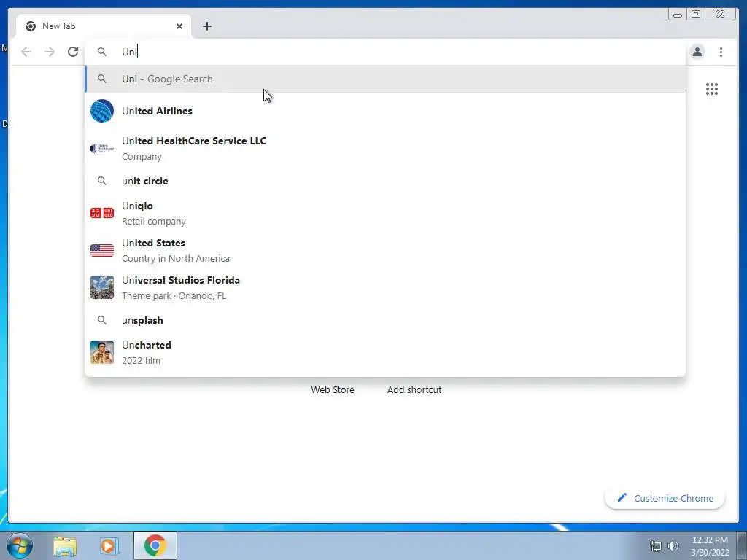Click the United HealthCare logo icon
The height and width of the screenshot is (560, 747).
[102, 148]
